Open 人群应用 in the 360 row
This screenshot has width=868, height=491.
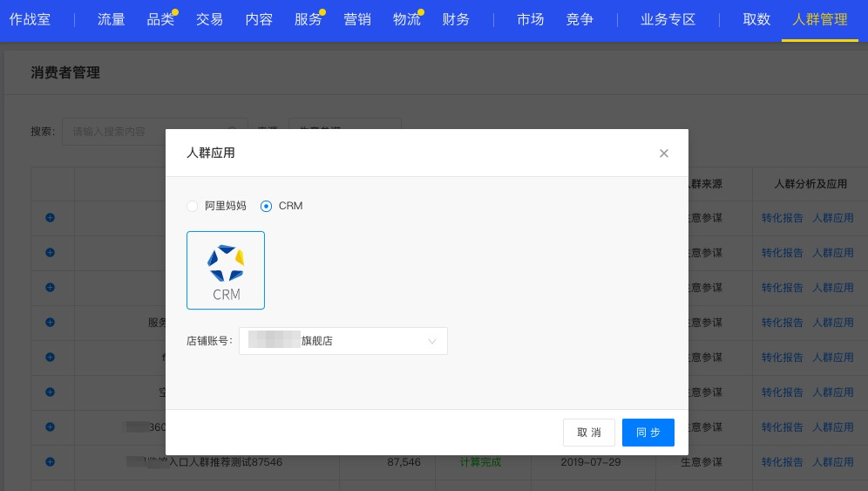(833, 427)
